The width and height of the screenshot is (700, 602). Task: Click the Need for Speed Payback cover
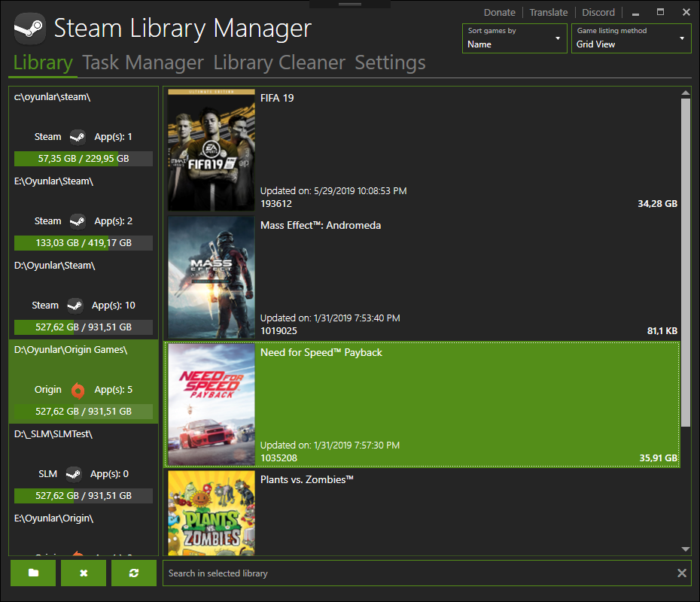[212, 404]
